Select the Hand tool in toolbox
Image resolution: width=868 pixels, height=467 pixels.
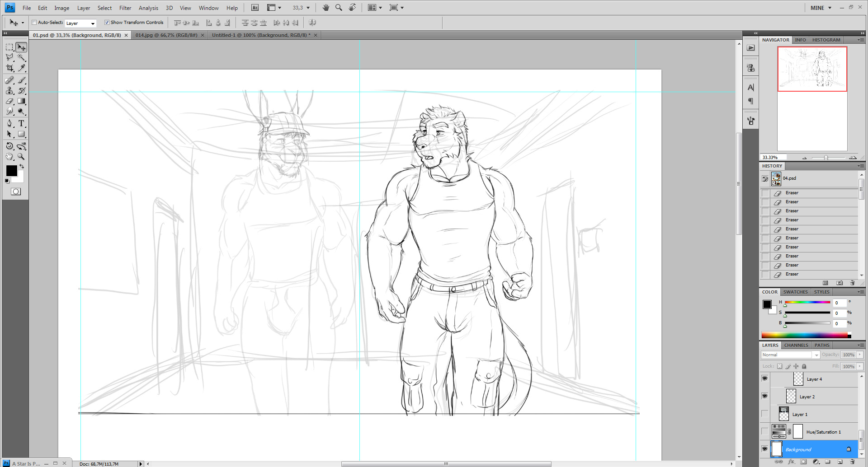click(9, 157)
